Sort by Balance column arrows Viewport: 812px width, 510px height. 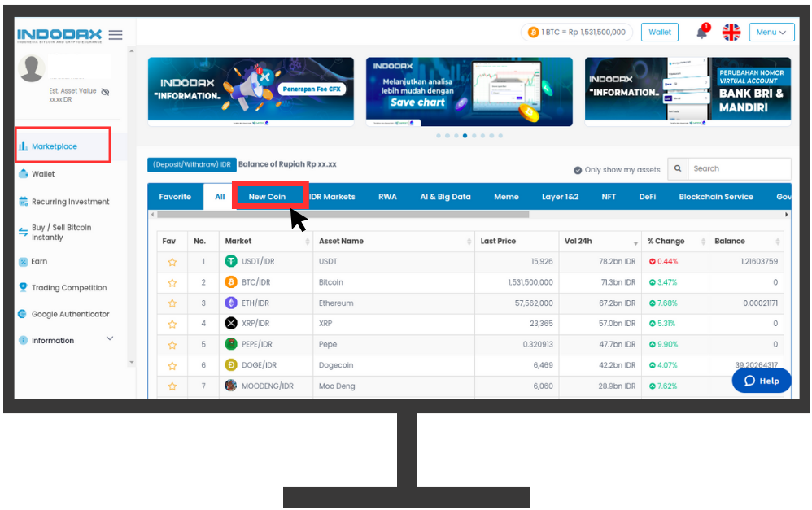(x=777, y=242)
